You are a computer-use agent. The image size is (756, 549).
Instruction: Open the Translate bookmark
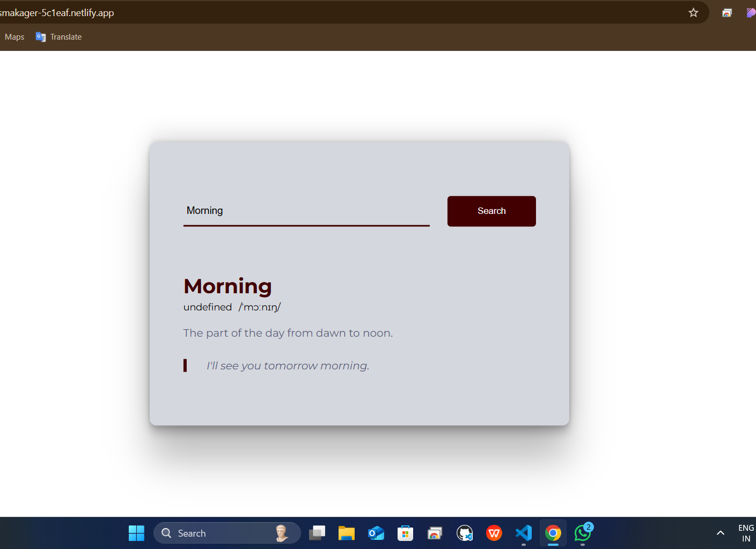(59, 37)
